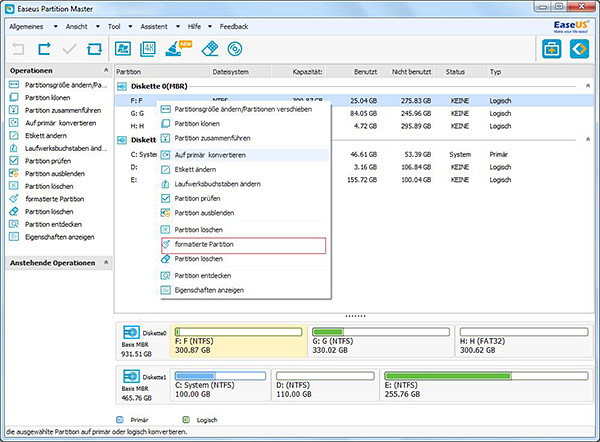Choose 'Auf primär konvertieren' in context menu
Viewport: 600px width, 442px height.
[244, 155]
